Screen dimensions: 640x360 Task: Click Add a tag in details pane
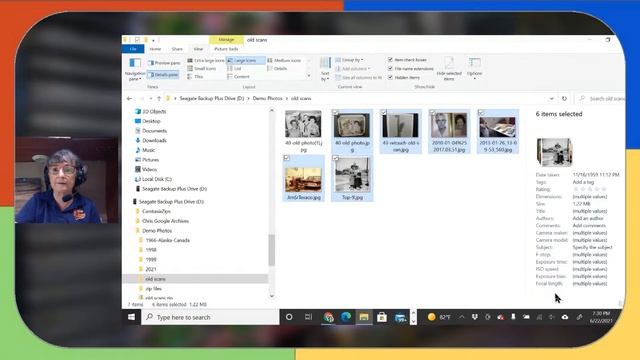click(583, 182)
